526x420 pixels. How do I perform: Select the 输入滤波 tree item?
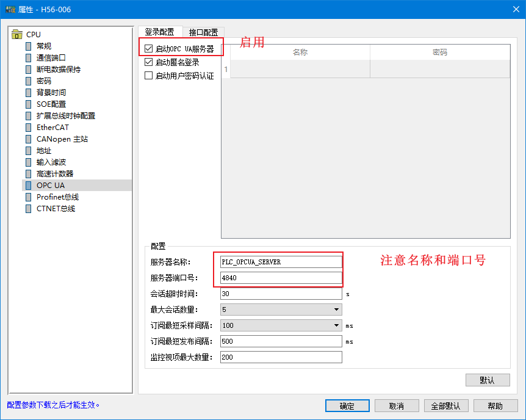pos(51,162)
